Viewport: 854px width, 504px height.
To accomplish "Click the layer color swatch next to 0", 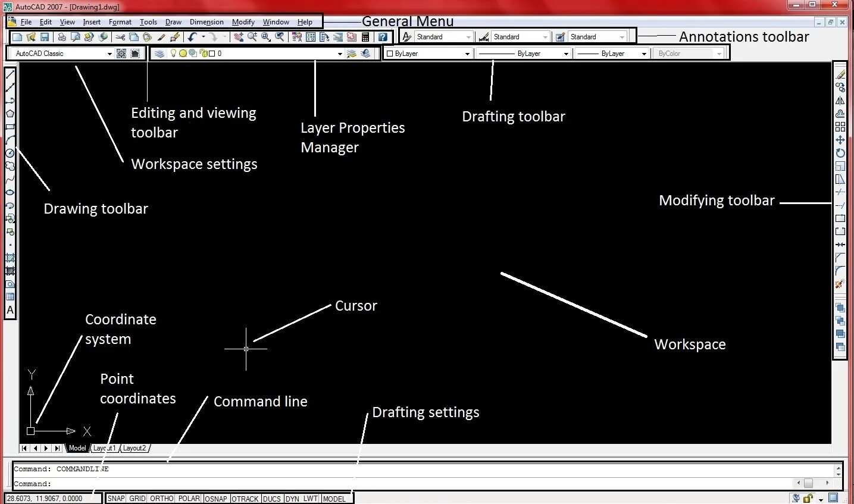I will [x=211, y=54].
